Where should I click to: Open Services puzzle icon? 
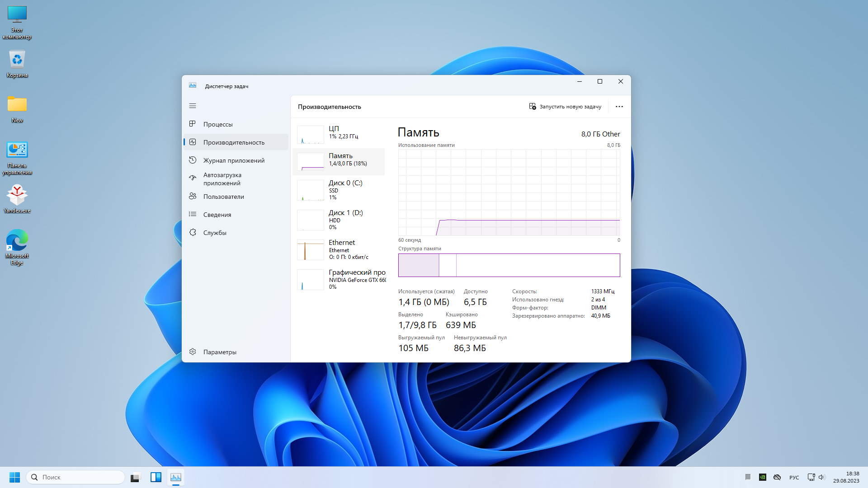(x=193, y=232)
